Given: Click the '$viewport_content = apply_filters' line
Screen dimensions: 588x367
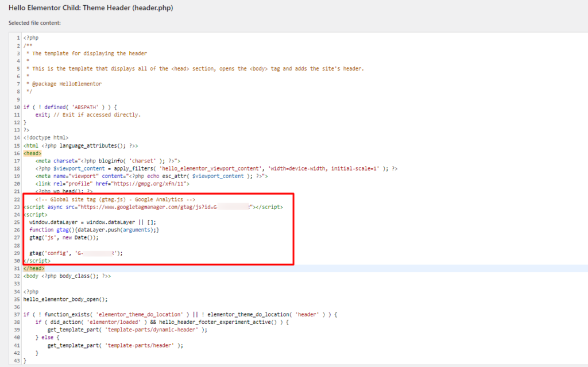Looking at the screenshot, I should click(216, 169).
